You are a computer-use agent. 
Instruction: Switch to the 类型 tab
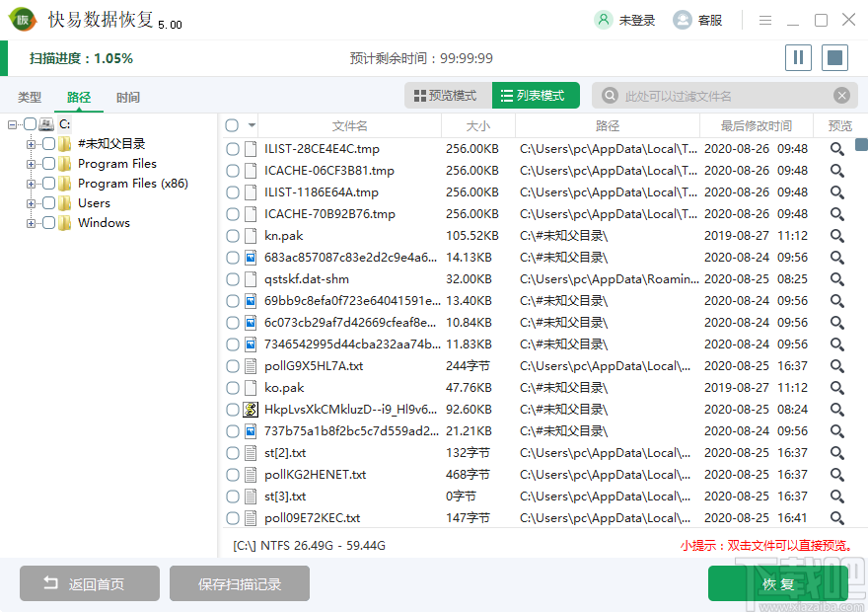(30, 98)
